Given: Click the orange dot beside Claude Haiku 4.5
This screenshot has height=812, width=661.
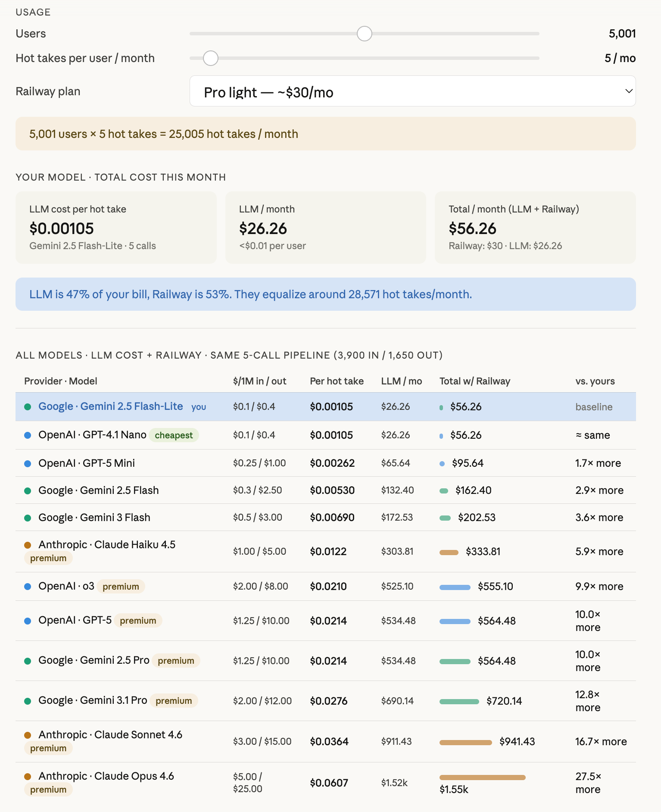Looking at the screenshot, I should click(x=28, y=545).
